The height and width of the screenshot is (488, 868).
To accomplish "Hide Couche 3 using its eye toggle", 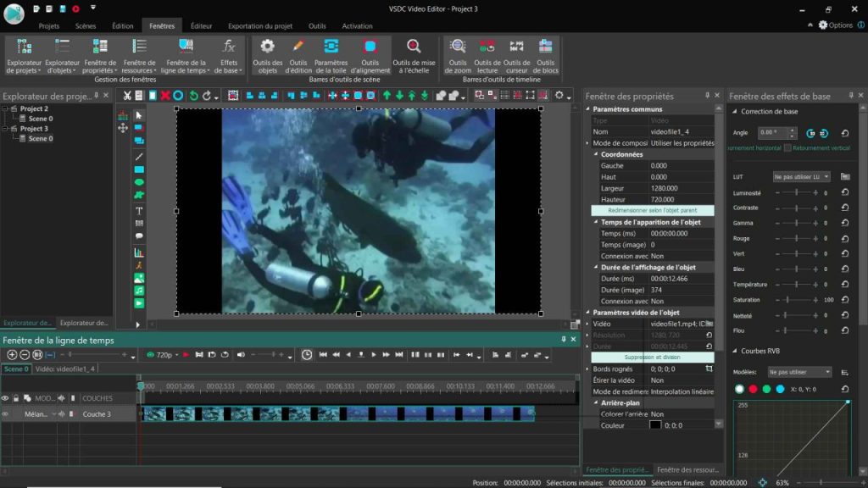I will [x=5, y=414].
